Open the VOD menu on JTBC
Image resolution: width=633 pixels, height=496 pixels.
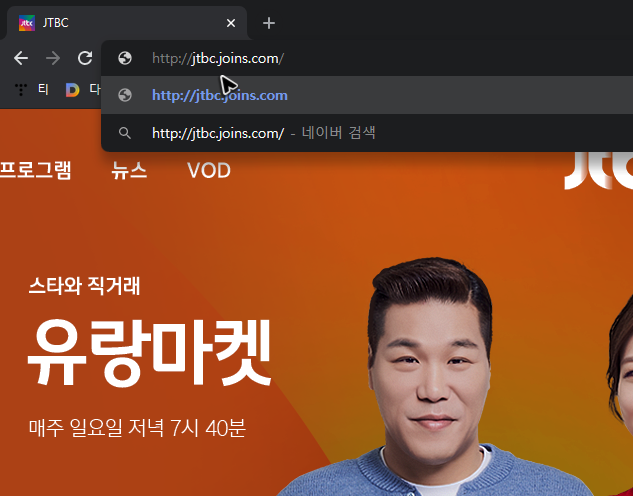point(209,171)
